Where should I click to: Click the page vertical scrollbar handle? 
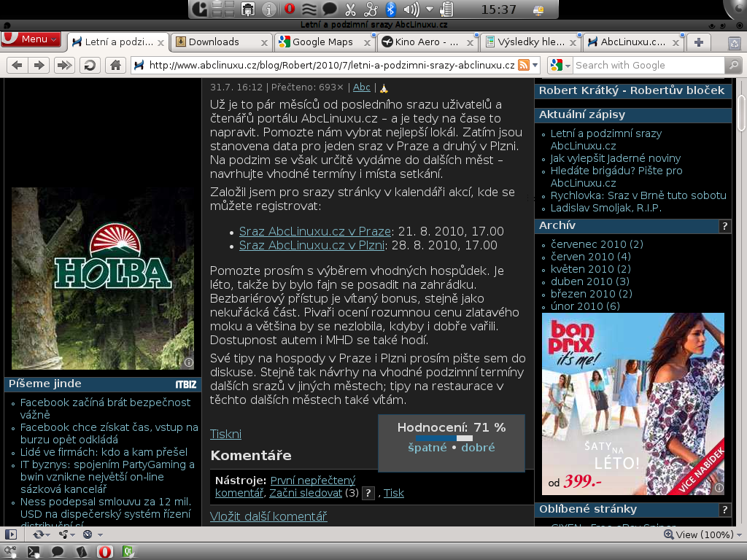741,112
